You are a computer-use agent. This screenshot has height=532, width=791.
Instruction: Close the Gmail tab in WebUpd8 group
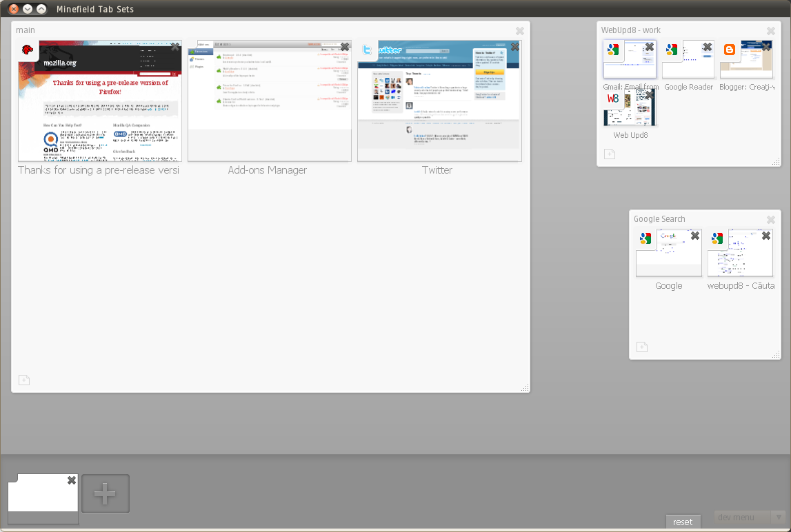click(650, 47)
